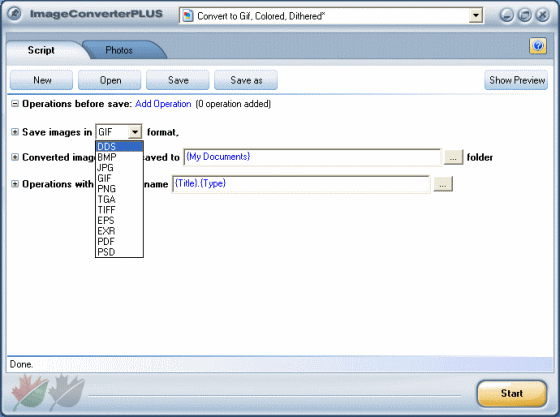Open the conversion profile dropdown arrow
The height and width of the screenshot is (417, 560).
pyautogui.click(x=475, y=16)
